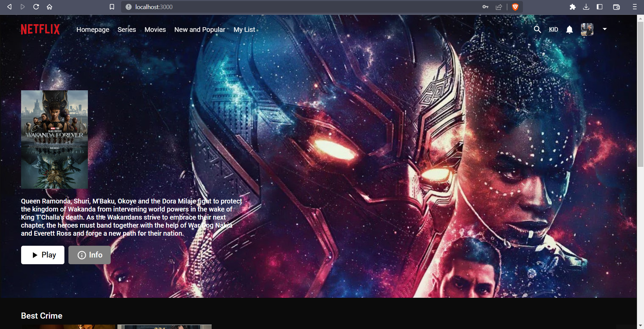
Task: Open the saved passwords key icon
Action: tap(485, 7)
